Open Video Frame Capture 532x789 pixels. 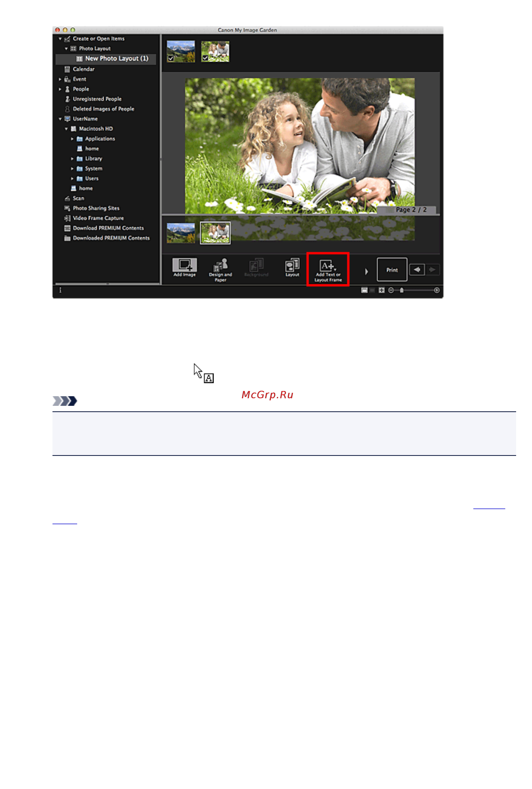98,218
